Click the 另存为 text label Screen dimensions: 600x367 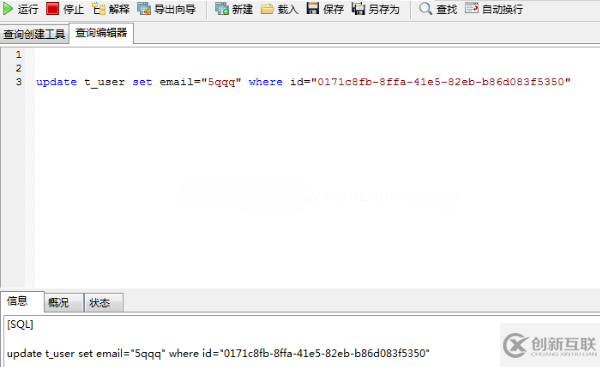click(384, 9)
